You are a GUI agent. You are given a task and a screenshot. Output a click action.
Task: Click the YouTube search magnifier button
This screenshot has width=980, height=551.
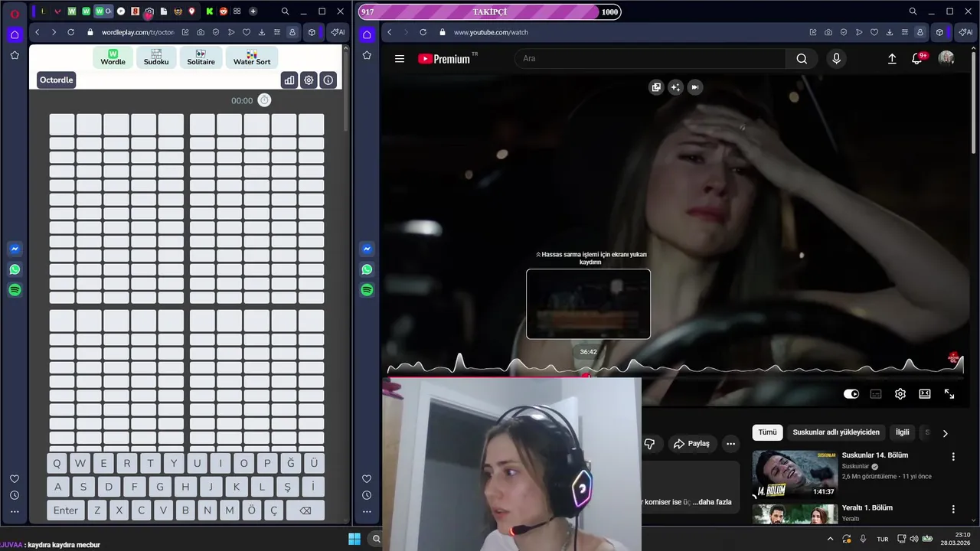click(x=802, y=59)
